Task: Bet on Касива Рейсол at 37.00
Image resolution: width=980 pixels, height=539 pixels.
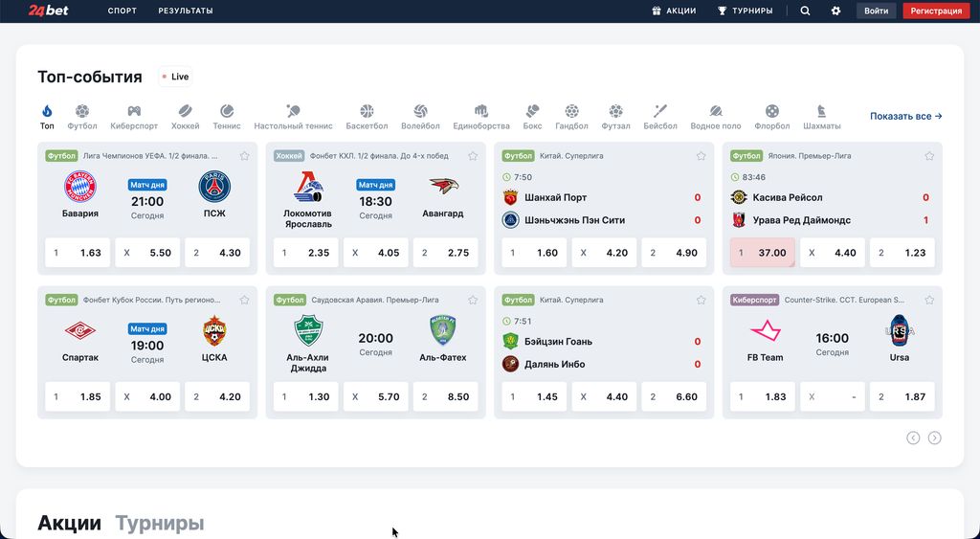Action: pos(763,253)
